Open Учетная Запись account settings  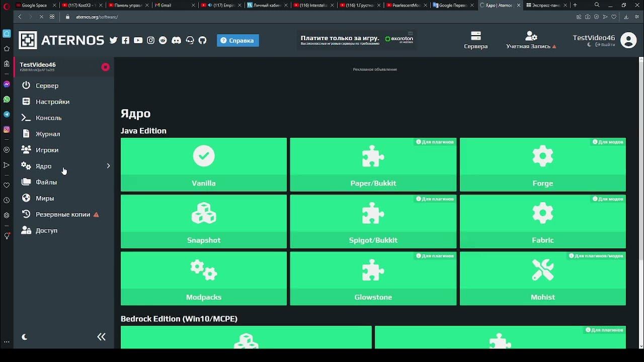coord(531,40)
